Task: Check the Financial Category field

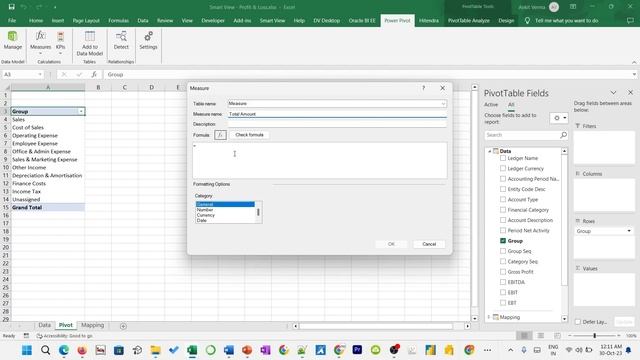Action: (503, 210)
